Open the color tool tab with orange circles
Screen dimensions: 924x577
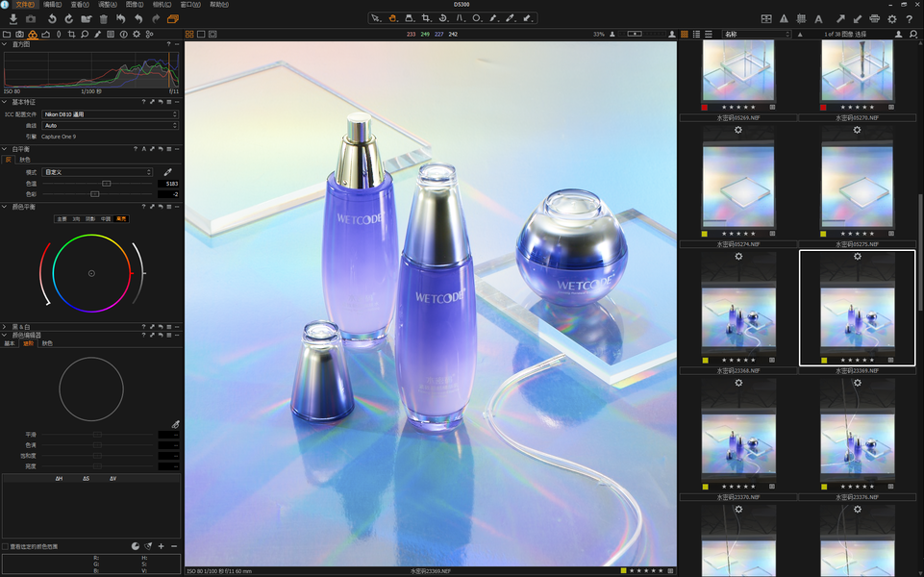pyautogui.click(x=33, y=35)
